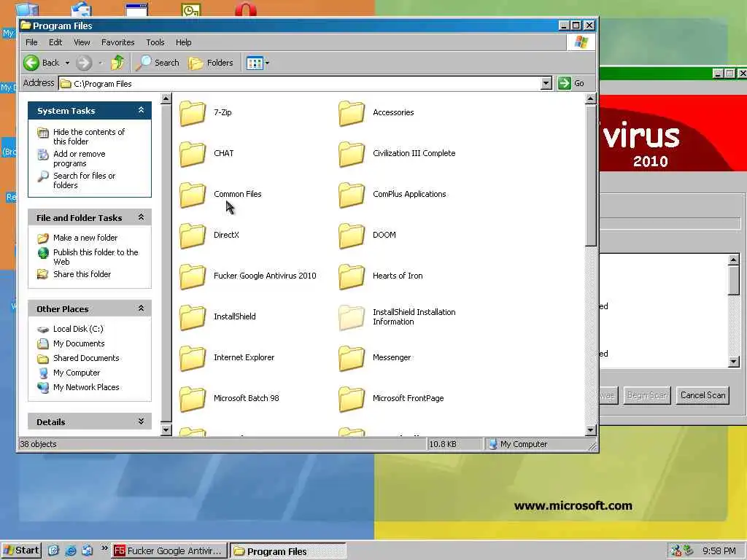
Task: Open Shared Documents link
Action: pyautogui.click(x=86, y=358)
